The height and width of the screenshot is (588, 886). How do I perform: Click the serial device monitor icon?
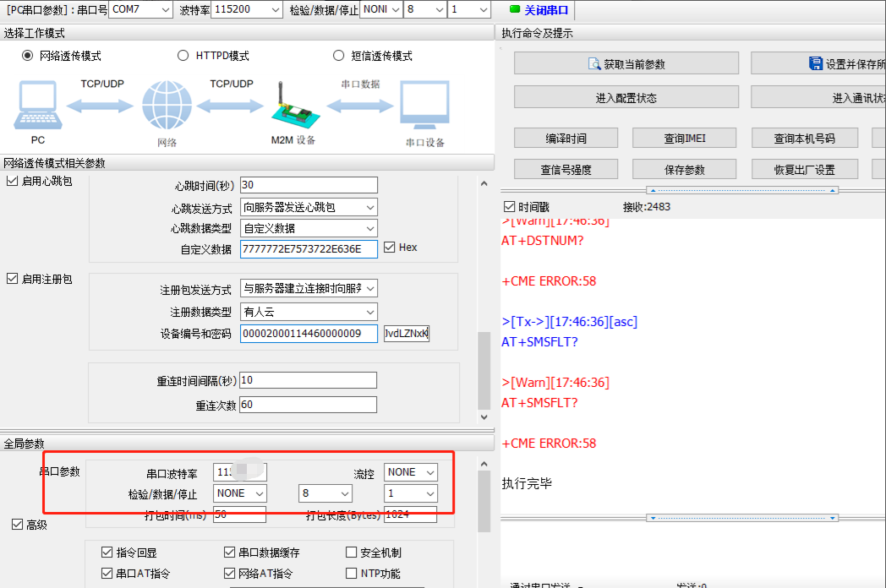tap(425, 106)
